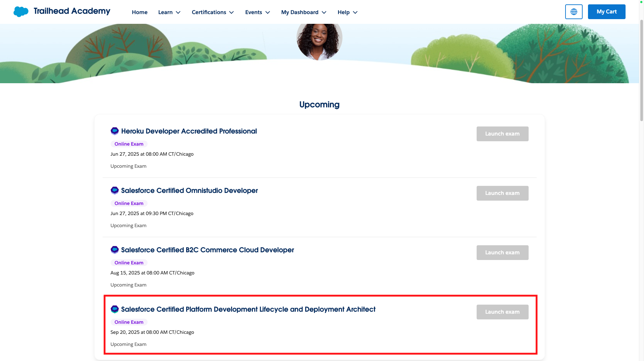Image resolution: width=644 pixels, height=361 pixels.
Task: Open Salesforce Certified B2C Commerce Cloud Developer title
Action: 207,250
